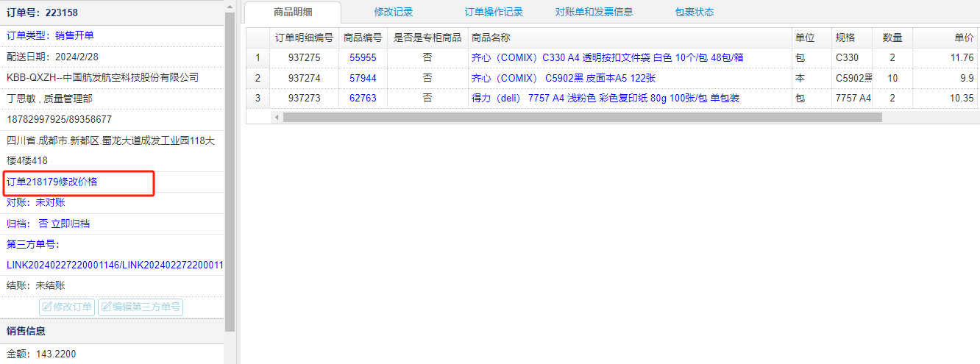Open the 齐心 C330 A4 透明按扣文件袋 product

[x=607, y=57]
